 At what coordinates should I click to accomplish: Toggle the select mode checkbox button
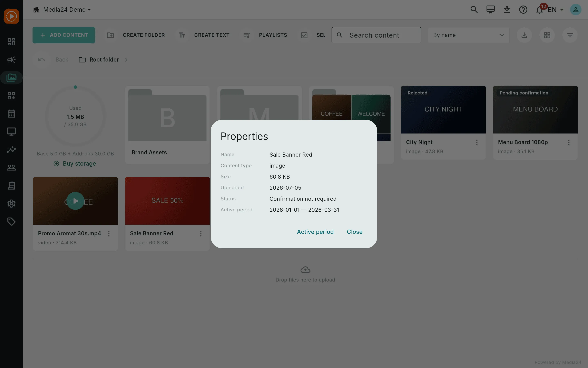[304, 35]
